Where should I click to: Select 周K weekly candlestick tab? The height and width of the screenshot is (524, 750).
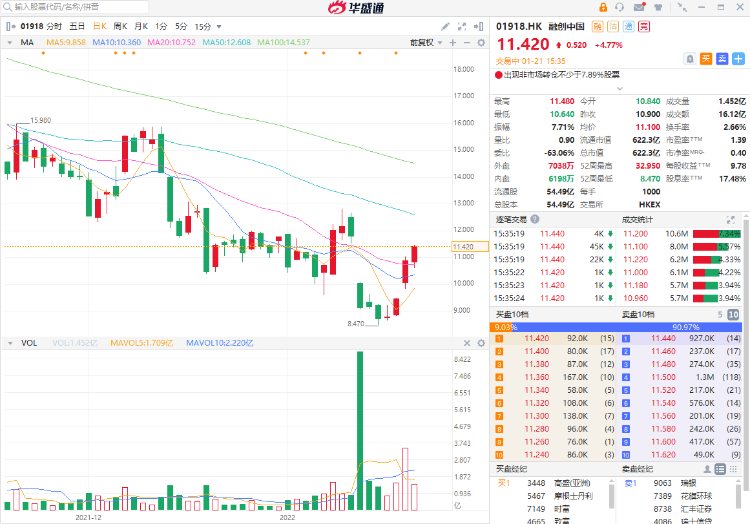coord(120,26)
